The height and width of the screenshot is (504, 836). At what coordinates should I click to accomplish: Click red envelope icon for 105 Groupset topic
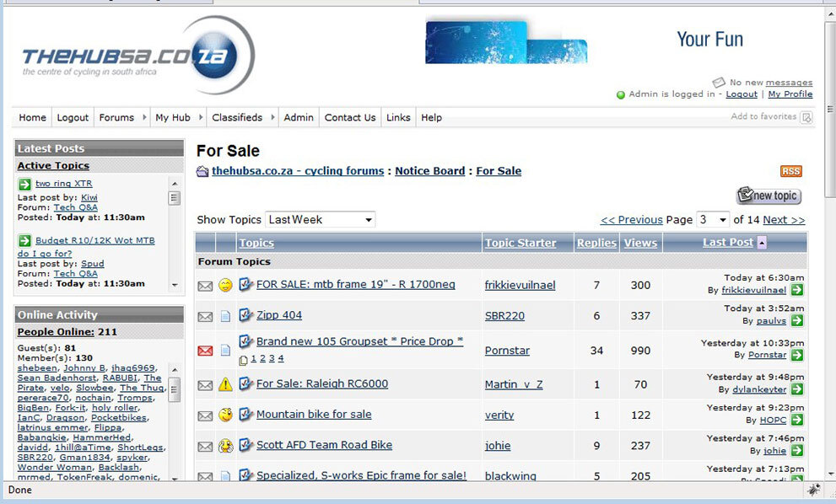[205, 351]
